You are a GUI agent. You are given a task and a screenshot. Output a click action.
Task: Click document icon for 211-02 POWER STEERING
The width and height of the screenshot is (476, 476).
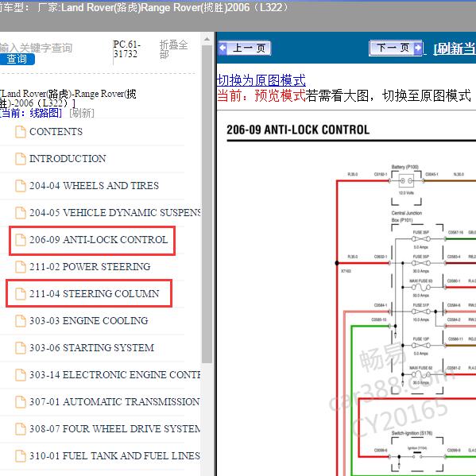pyautogui.click(x=21, y=267)
